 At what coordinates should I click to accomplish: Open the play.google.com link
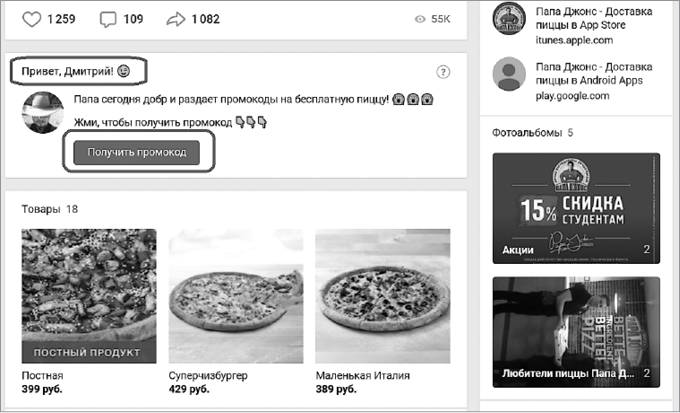tap(572, 96)
